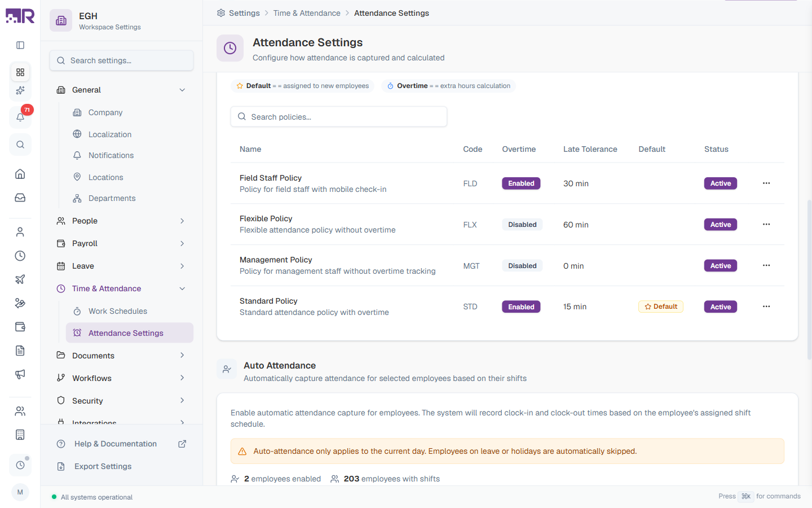Open the wallet icon in left rail
Screen dimensions: 812x508
point(20,327)
